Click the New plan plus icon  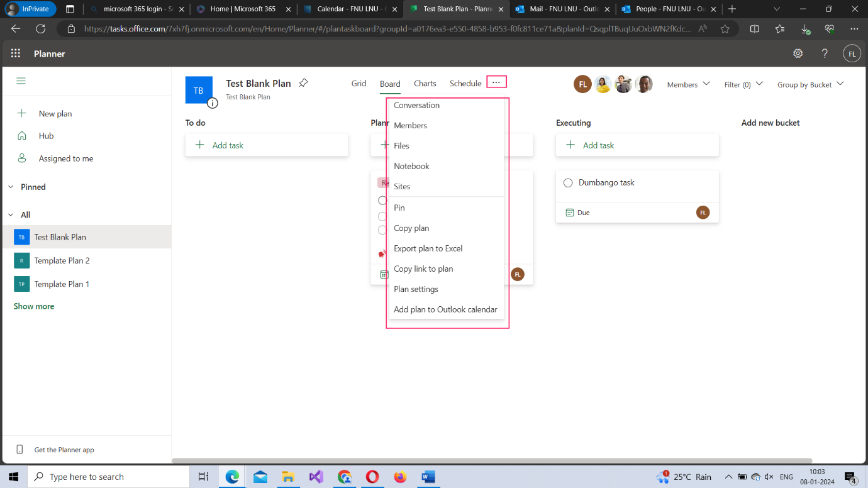(x=22, y=113)
